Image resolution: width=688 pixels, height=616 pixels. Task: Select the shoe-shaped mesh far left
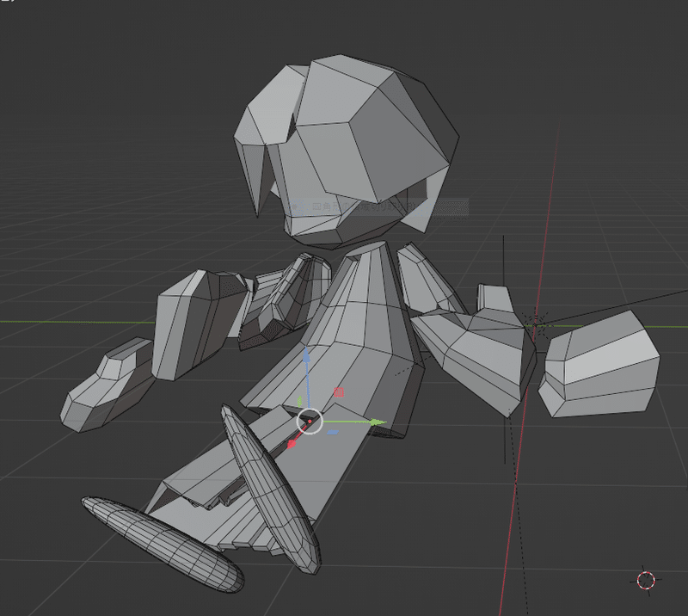click(x=105, y=386)
